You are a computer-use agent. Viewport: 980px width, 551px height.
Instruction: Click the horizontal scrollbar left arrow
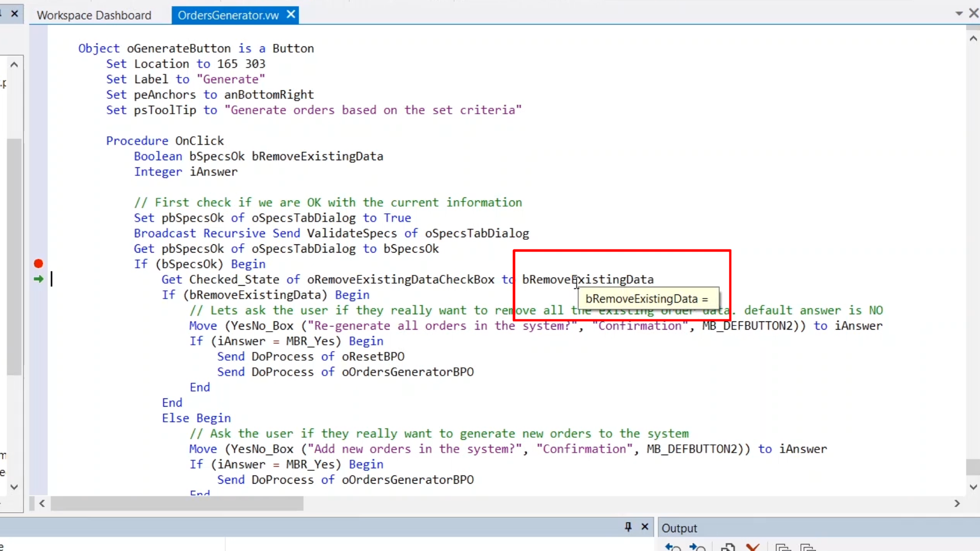click(42, 504)
